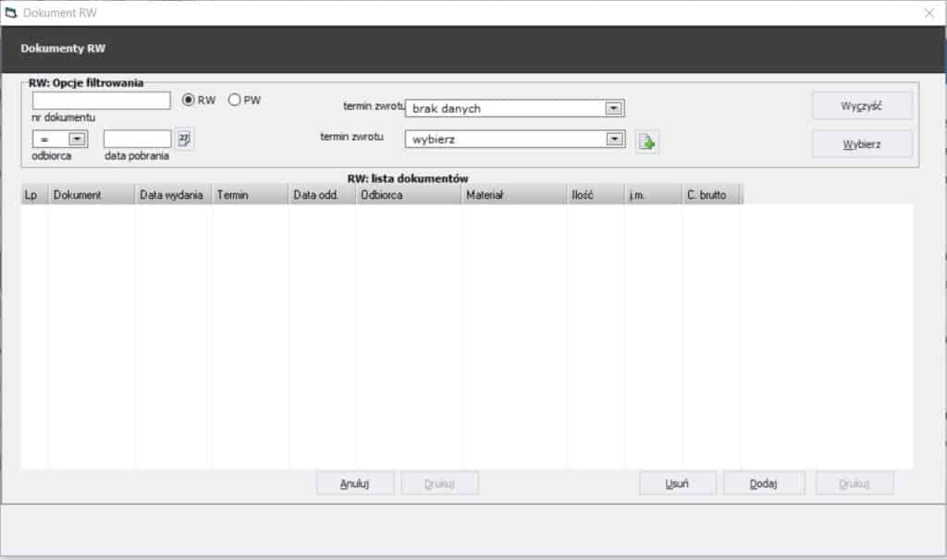Click the C. brutto column header

click(710, 196)
